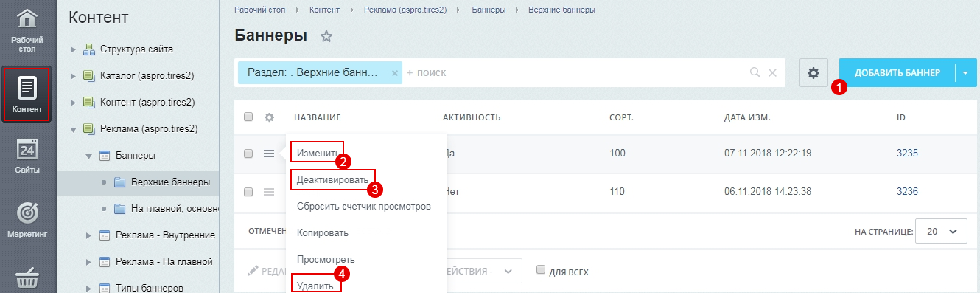Image resolution: width=980 pixels, height=293 pixels.
Task: Open filter settings gear button
Action: point(813,73)
